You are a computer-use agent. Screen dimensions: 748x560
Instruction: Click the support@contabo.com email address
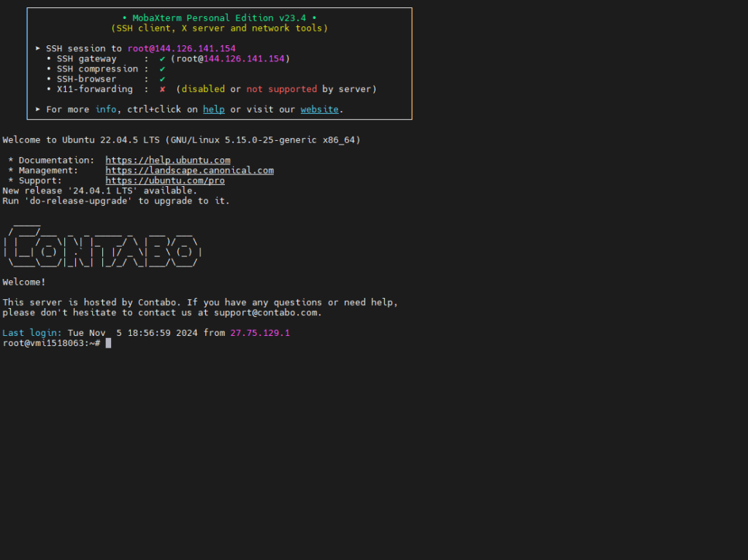(266, 312)
